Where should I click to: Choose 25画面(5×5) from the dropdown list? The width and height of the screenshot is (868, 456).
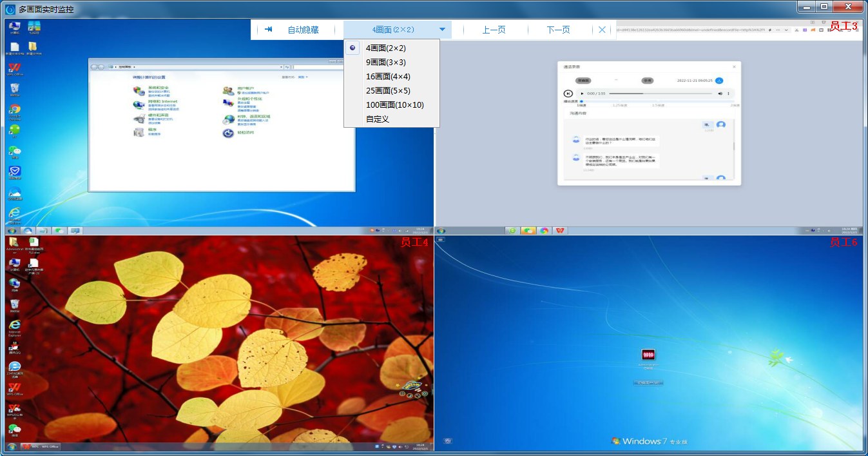point(388,90)
